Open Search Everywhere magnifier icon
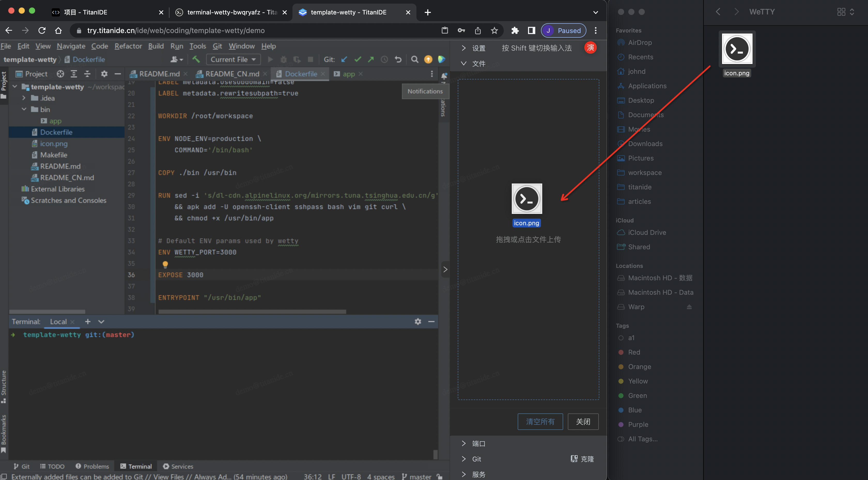The image size is (868, 480). pyautogui.click(x=415, y=59)
